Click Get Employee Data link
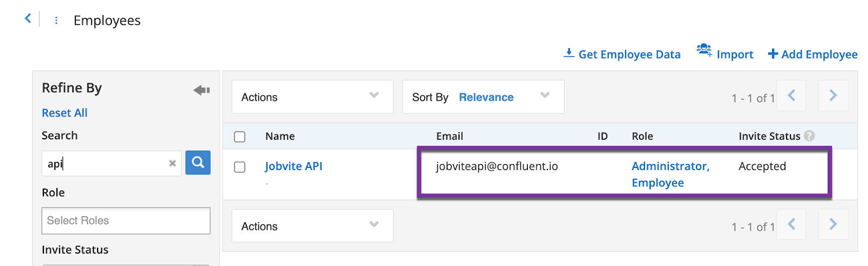The width and height of the screenshot is (868, 266). (x=622, y=54)
